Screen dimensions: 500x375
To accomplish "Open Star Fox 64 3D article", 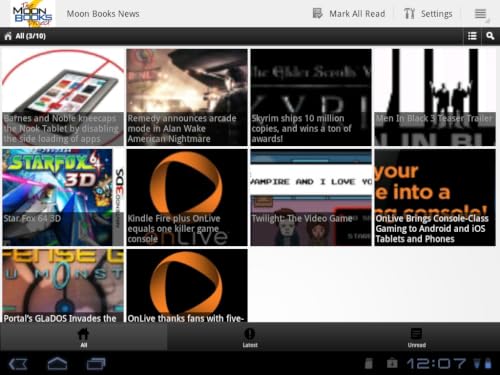I will [63, 197].
